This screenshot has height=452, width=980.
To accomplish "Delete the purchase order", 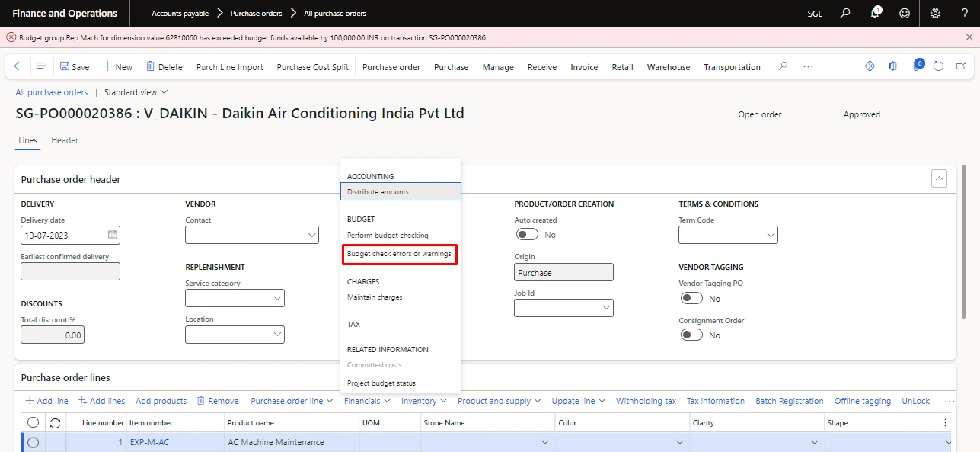I will (x=164, y=67).
